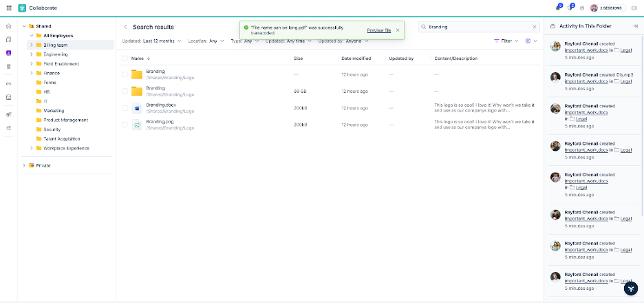Sort by the Date modified column

(356, 59)
